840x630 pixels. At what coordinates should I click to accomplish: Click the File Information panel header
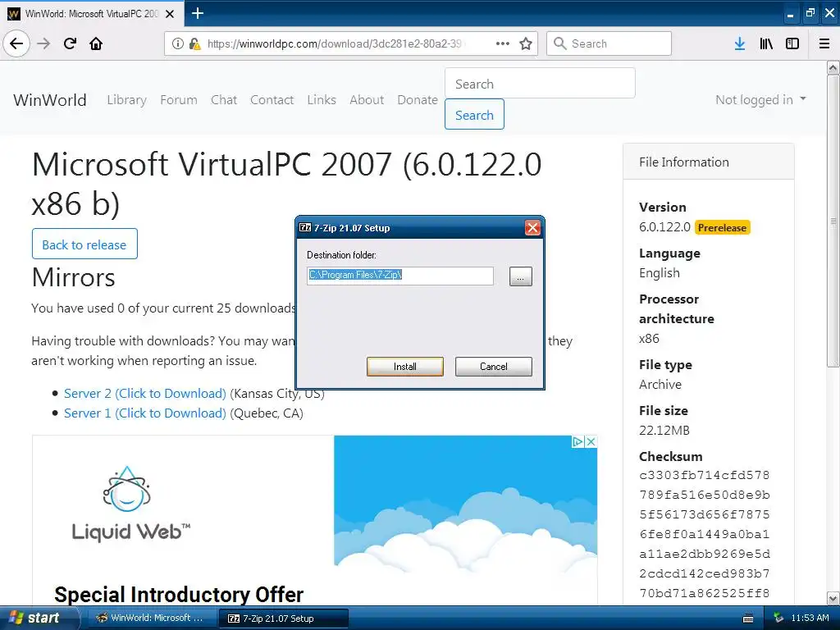click(x=708, y=162)
